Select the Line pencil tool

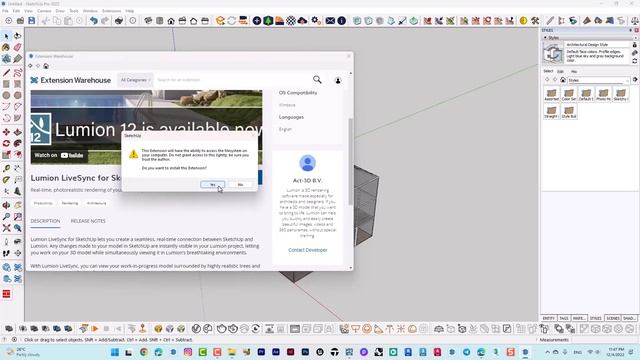(x=6, y=73)
